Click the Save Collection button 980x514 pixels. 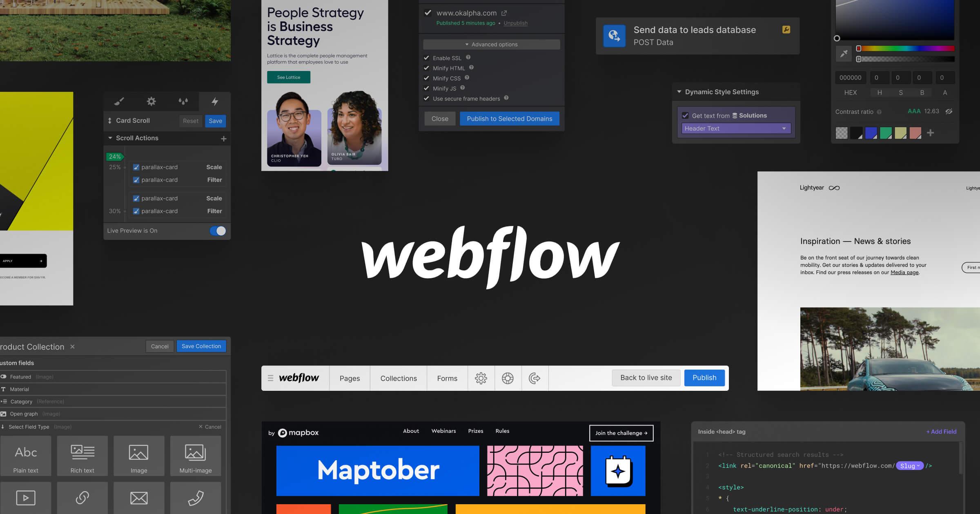(x=201, y=346)
